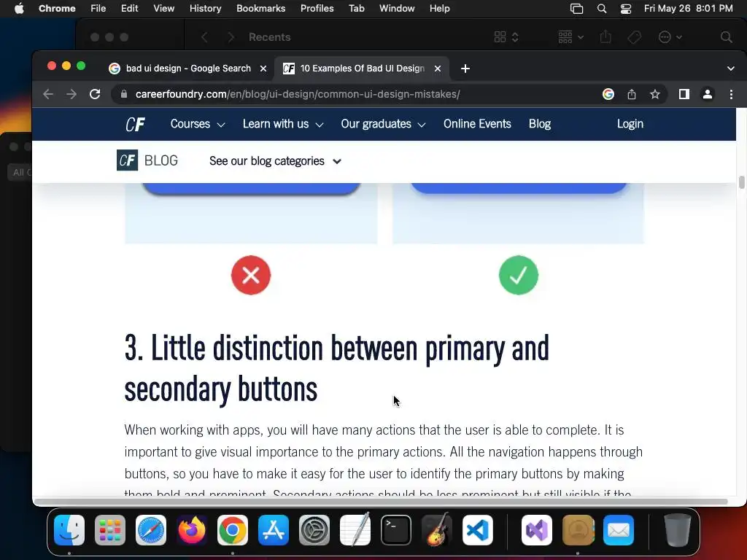This screenshot has width=747, height=560.
Task: Open Control Center in the menu bar
Action: pyautogui.click(x=625, y=9)
